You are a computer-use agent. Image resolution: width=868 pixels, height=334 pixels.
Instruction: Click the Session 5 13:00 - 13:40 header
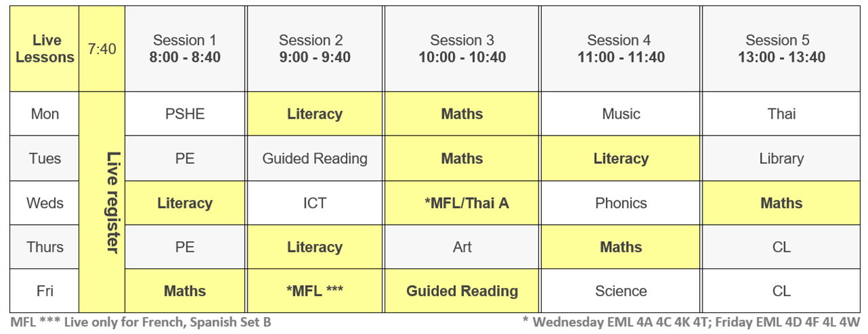tap(781, 49)
